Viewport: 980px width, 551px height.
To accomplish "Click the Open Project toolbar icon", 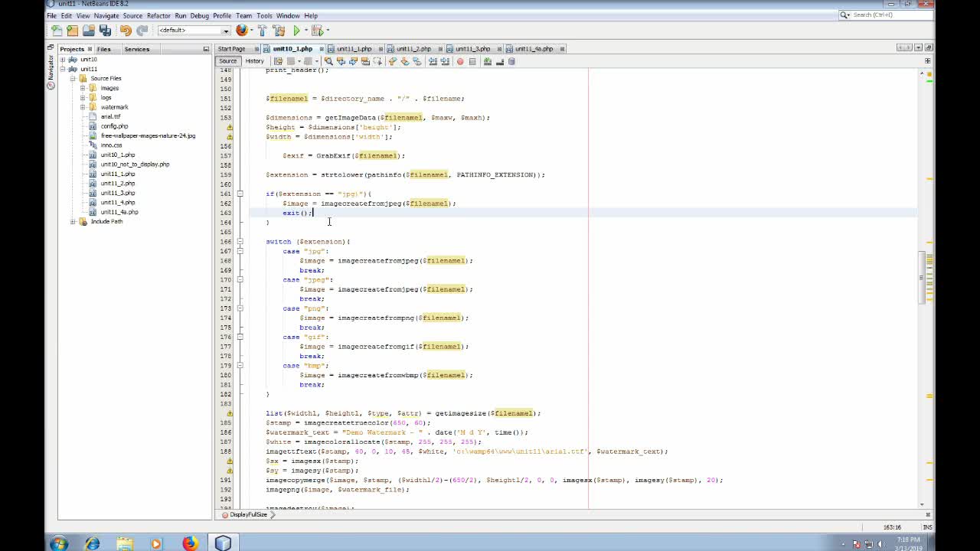I will [x=89, y=31].
